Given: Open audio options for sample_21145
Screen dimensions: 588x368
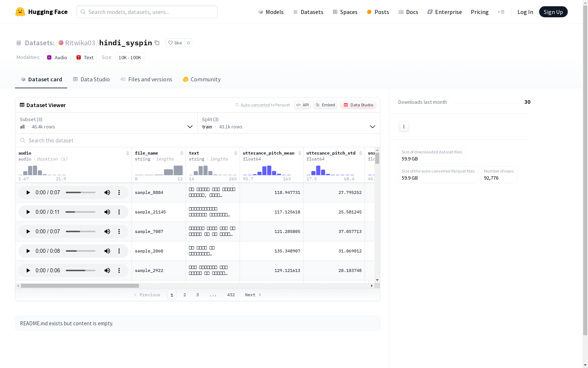Looking at the screenshot, I should pos(119,212).
